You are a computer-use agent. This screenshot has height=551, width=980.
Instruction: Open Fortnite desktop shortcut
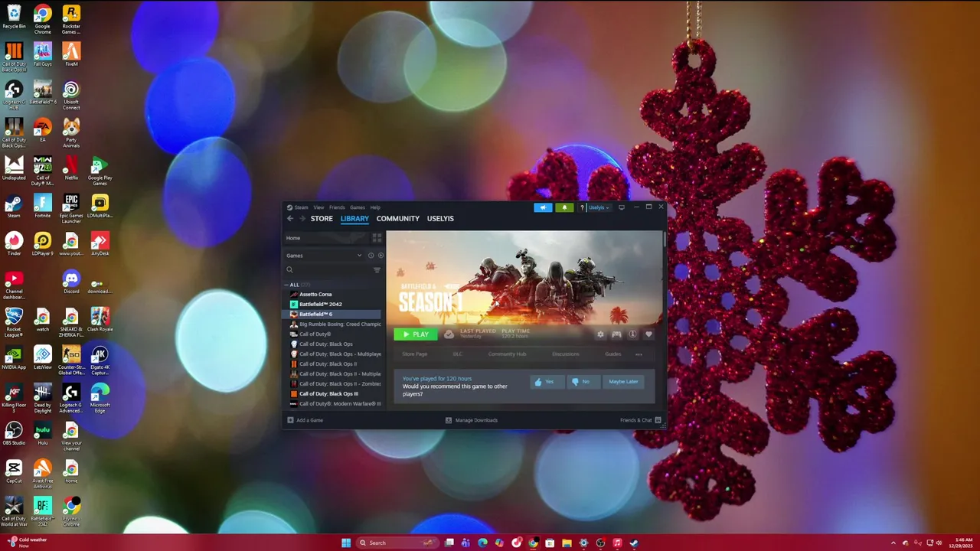tap(43, 206)
